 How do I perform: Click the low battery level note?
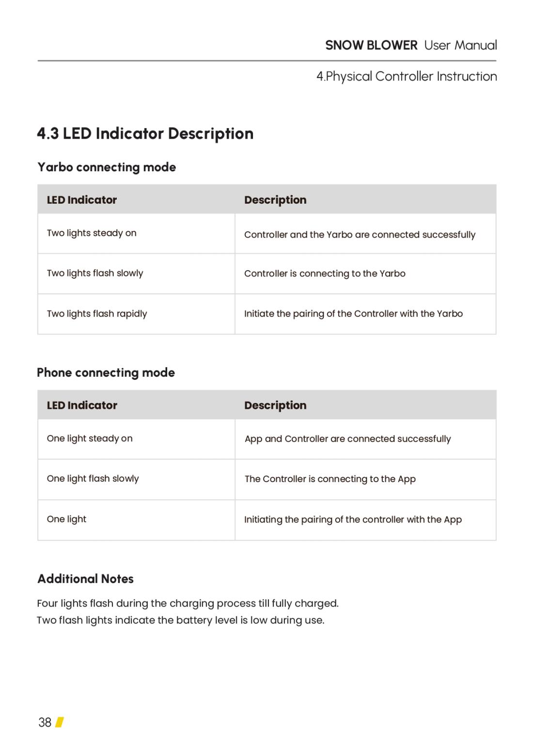tap(181, 620)
